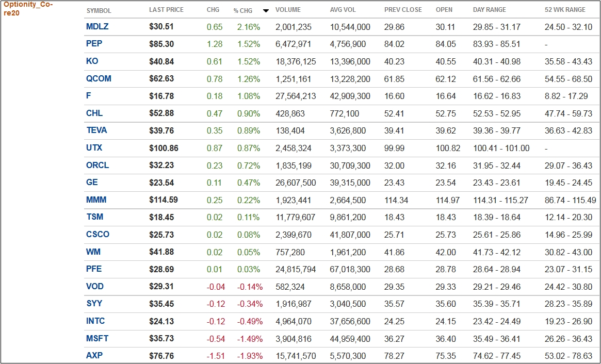Sort by the VOLUME column header
601x364 pixels.
coord(288,10)
